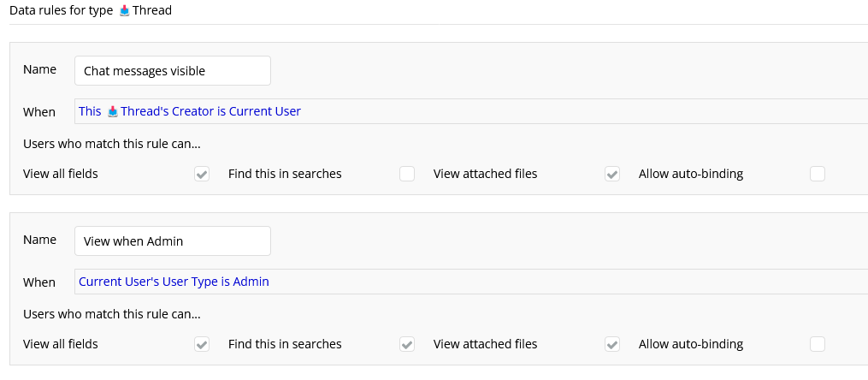Click the Name label of Chat messages rule

[x=39, y=69]
